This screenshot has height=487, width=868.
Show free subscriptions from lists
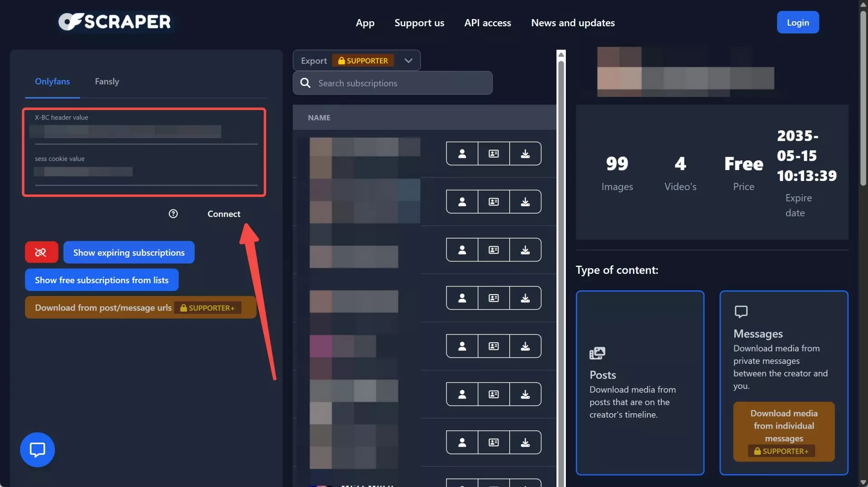point(102,280)
